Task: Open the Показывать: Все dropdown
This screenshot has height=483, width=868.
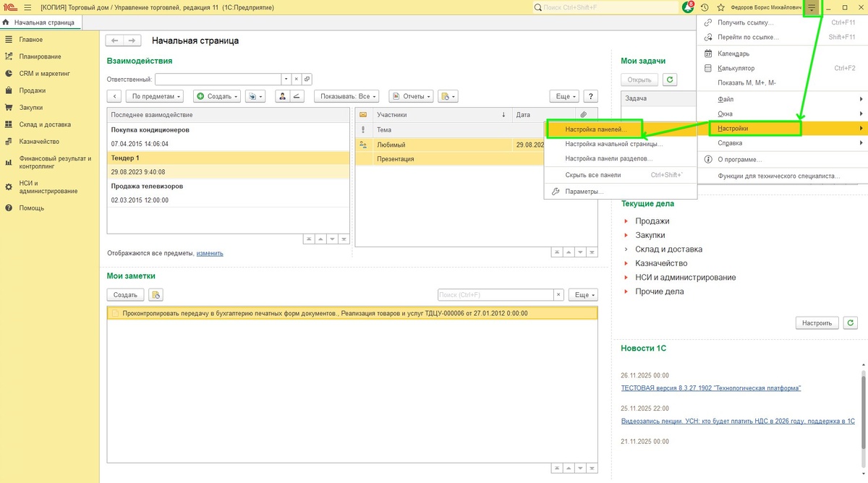Action: 346,96
